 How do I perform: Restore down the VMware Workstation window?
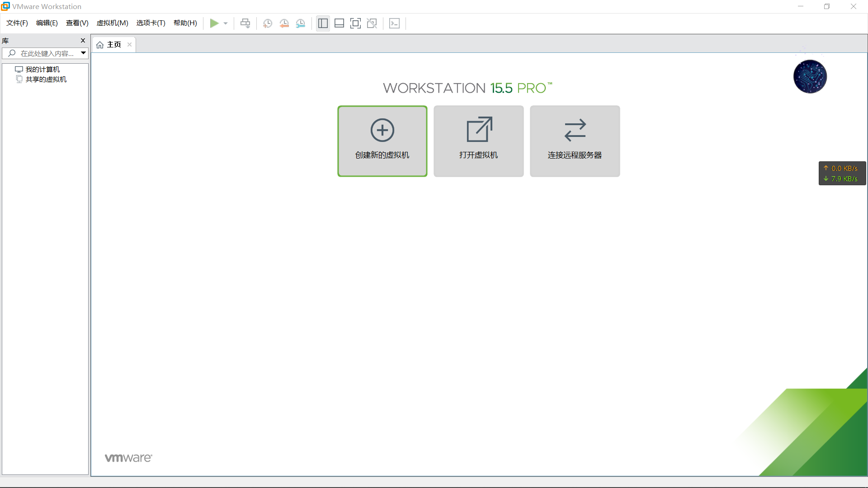[827, 6]
